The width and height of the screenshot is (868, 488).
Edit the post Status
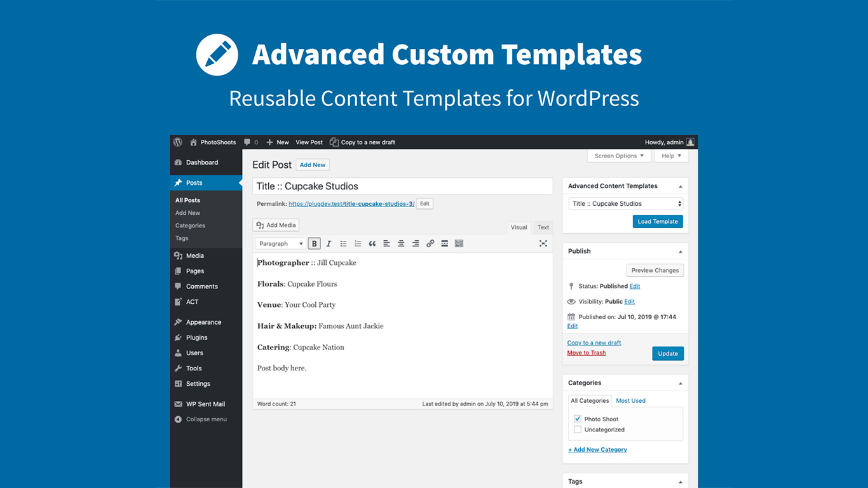(635, 286)
